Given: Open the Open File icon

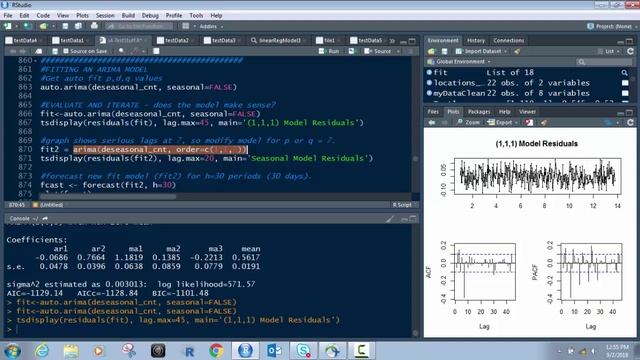Looking at the screenshot, I should click(x=43, y=26).
